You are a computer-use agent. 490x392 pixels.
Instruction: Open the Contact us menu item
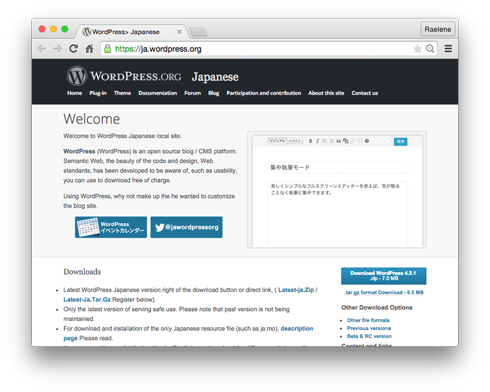coord(365,93)
